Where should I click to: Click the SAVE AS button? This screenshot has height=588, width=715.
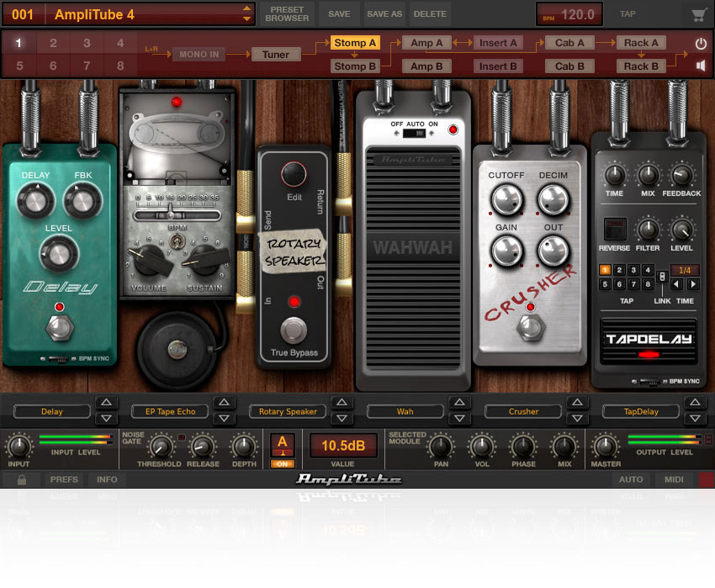coord(386,13)
